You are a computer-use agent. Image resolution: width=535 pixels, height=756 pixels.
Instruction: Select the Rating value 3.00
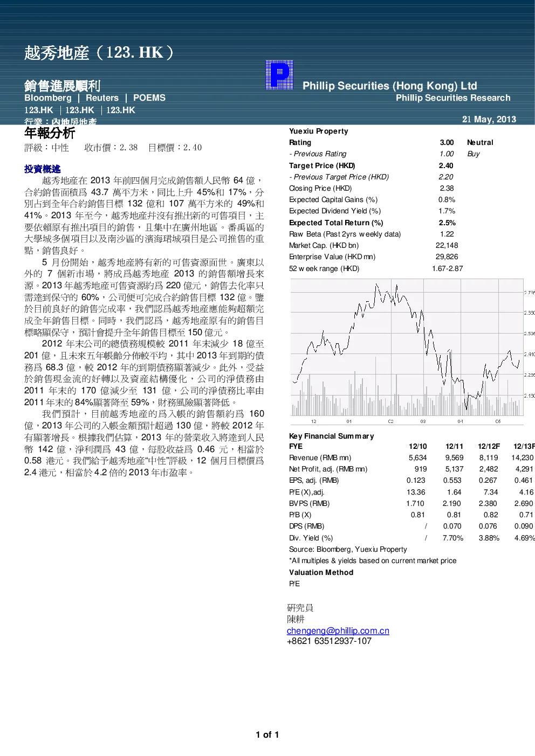pyautogui.click(x=447, y=142)
